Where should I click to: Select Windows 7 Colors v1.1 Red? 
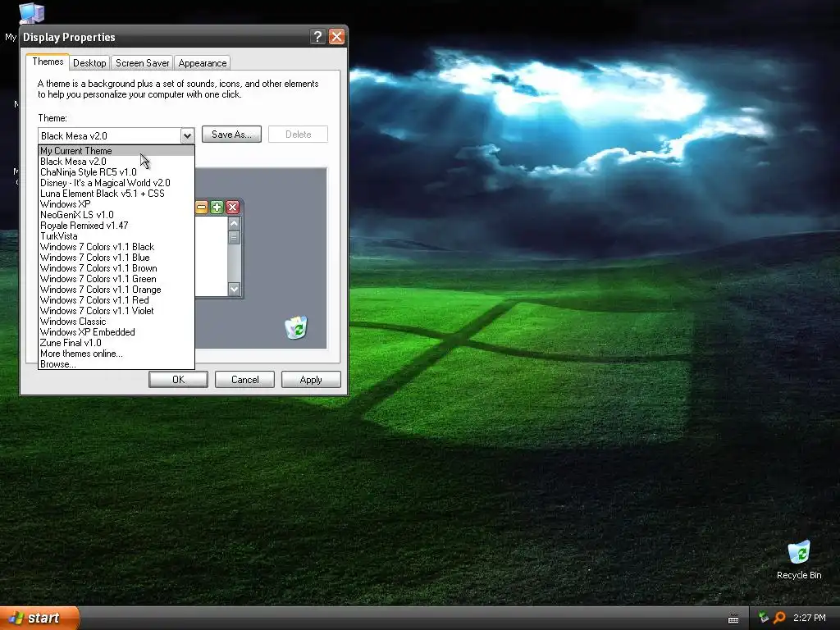pyautogui.click(x=116, y=300)
